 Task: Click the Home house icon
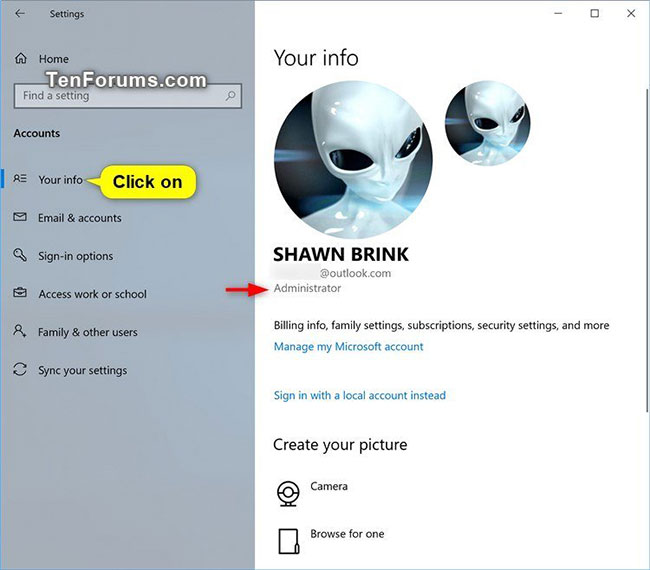[x=21, y=58]
